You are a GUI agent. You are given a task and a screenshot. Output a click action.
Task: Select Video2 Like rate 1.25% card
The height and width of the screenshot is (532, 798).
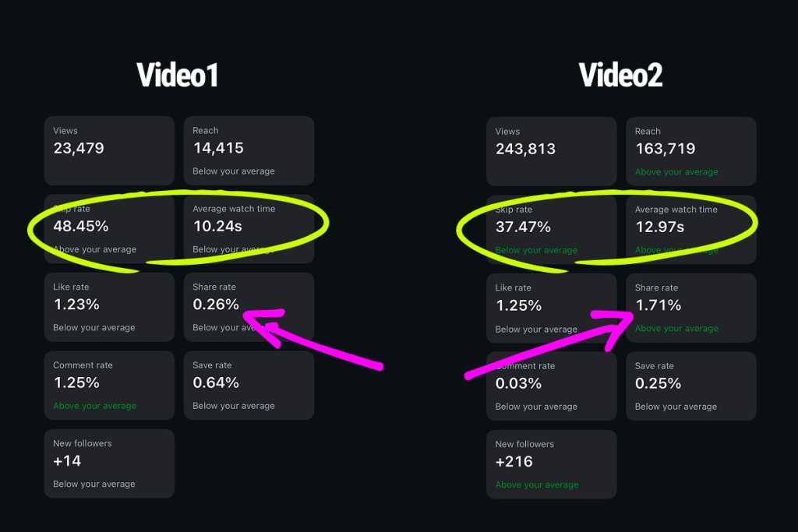pos(552,308)
